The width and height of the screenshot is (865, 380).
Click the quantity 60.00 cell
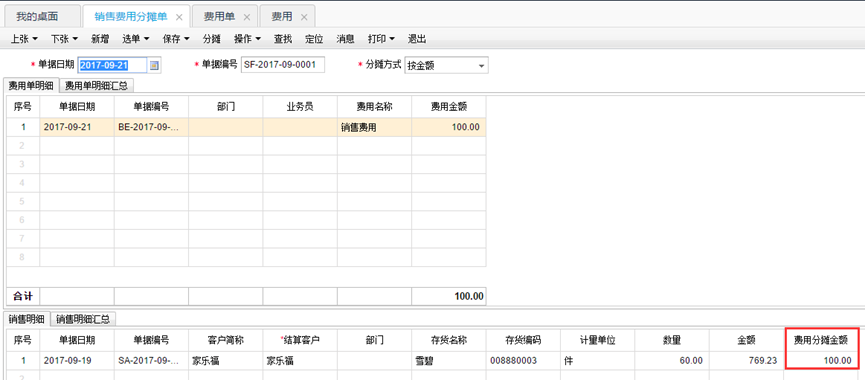pyautogui.click(x=672, y=361)
